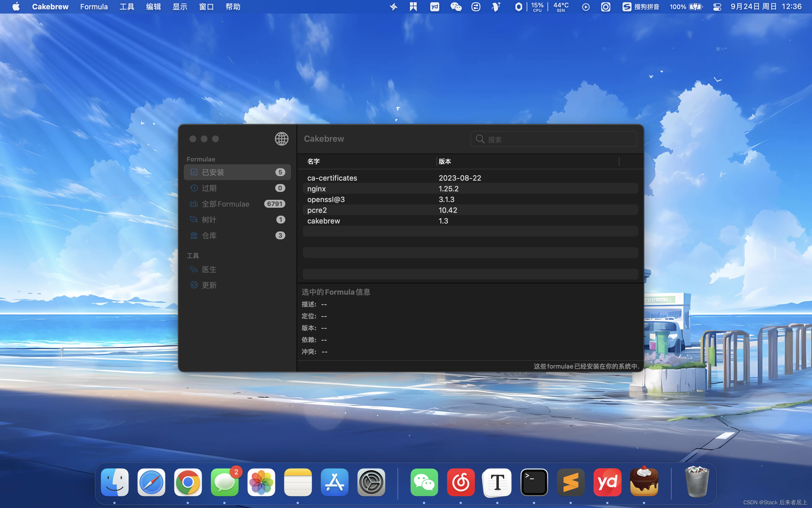Launch Google Chrome from the Dock

pos(188,482)
